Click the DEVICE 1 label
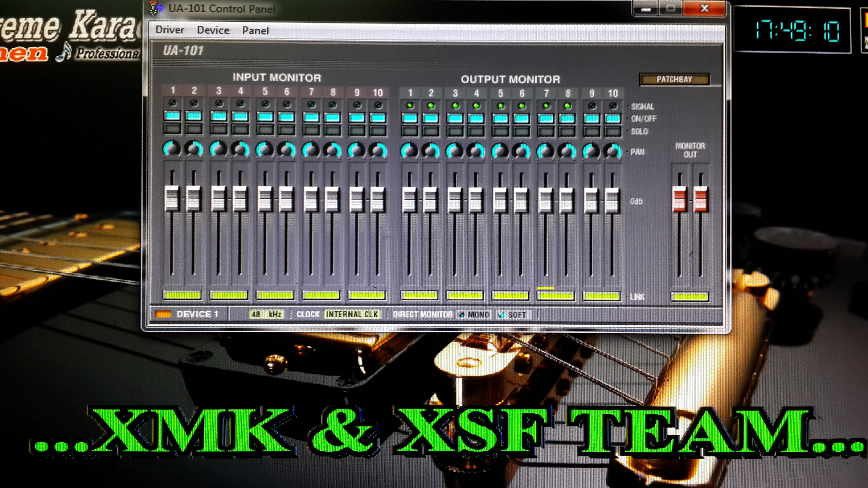This screenshot has width=868, height=488. tap(197, 314)
